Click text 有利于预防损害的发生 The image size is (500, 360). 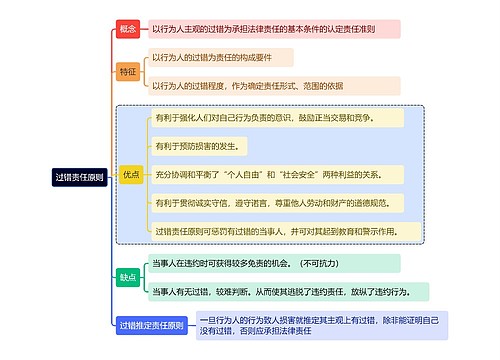click(195, 146)
